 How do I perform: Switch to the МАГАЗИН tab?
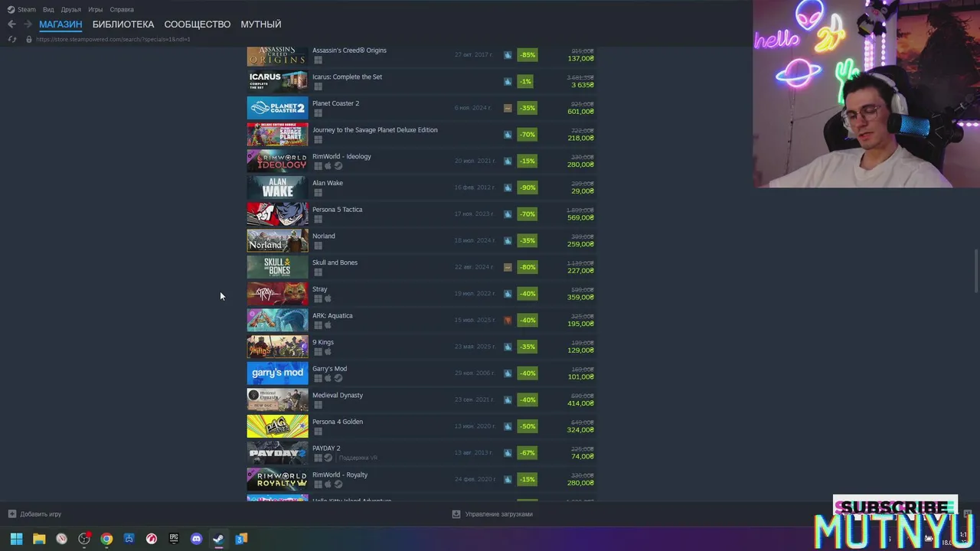coord(60,24)
